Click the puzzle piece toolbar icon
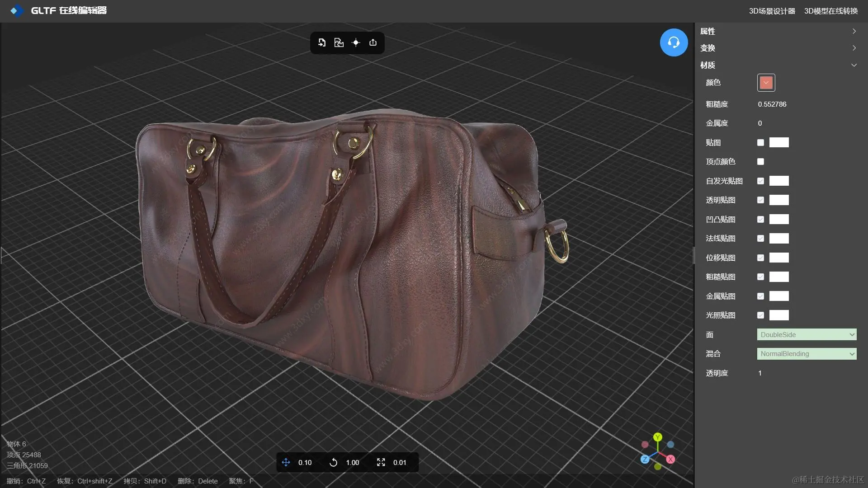The width and height of the screenshot is (868, 488). pyautogui.click(x=339, y=42)
